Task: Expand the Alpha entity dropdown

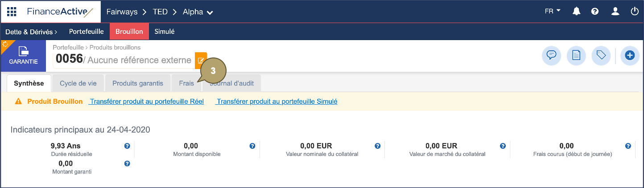Action: 198,12
